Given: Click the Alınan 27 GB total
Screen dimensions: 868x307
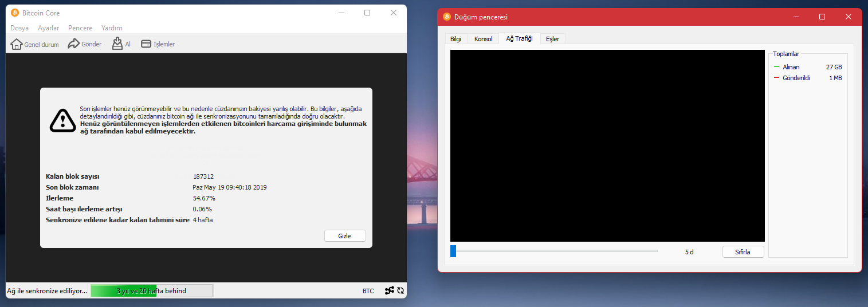Looking at the screenshot, I should [808, 67].
